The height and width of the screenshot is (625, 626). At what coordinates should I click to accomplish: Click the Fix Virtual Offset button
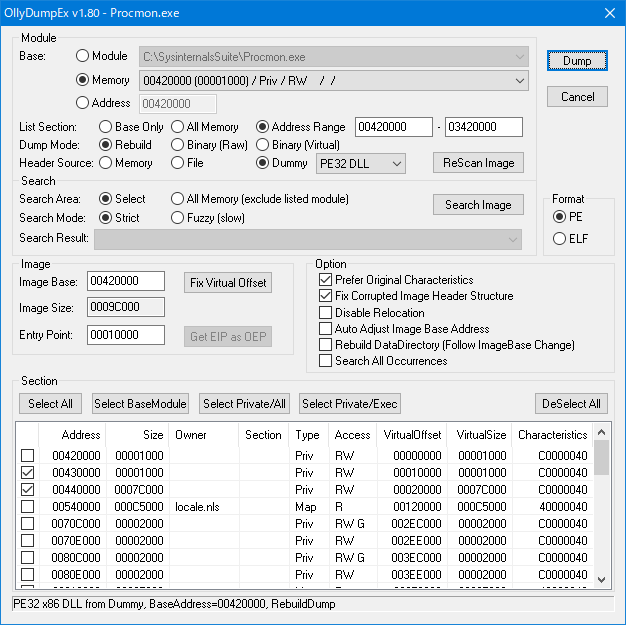[x=228, y=283]
